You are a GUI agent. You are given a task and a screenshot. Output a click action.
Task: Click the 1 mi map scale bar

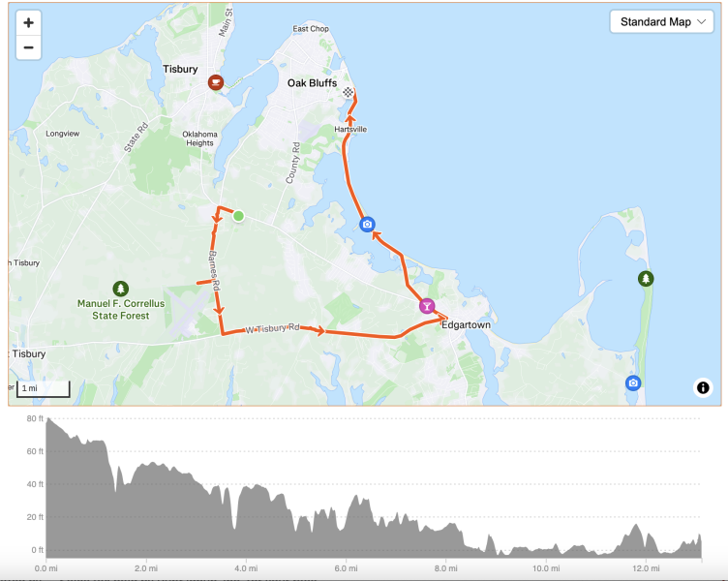43,389
